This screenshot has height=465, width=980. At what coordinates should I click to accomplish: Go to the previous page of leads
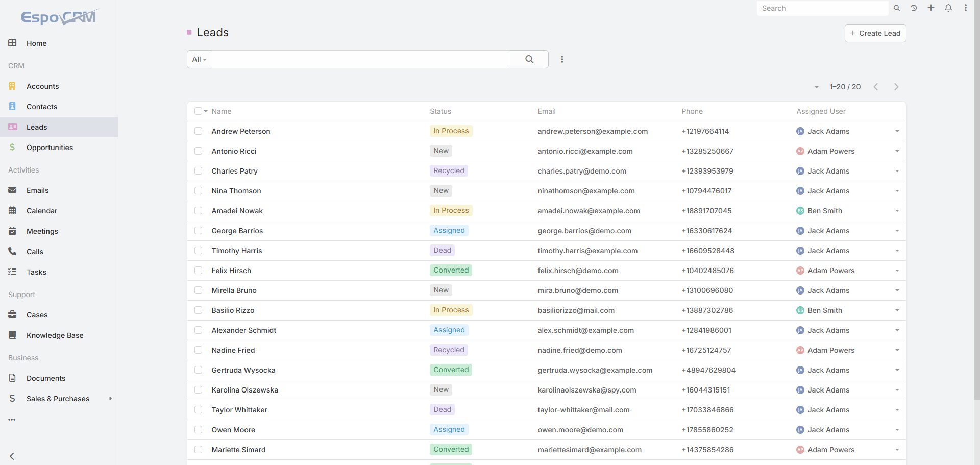[x=876, y=87]
